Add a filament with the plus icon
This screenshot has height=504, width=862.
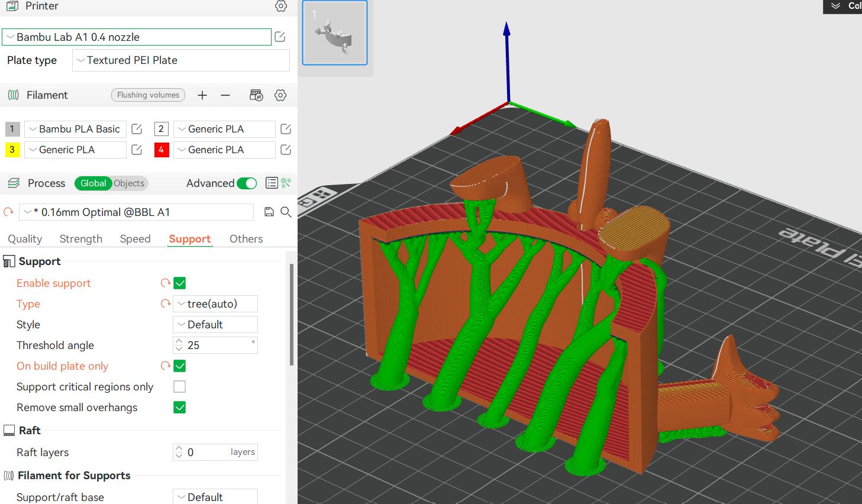pyautogui.click(x=202, y=95)
